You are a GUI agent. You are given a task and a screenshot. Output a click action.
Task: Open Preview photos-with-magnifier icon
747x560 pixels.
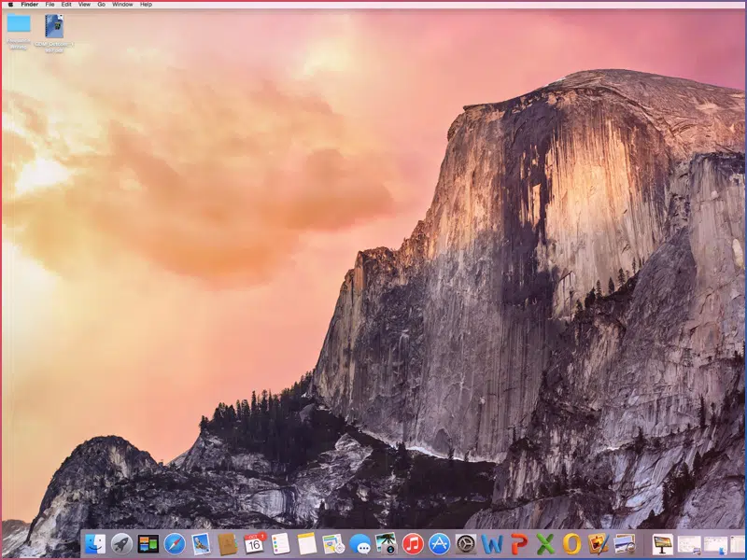(x=625, y=544)
